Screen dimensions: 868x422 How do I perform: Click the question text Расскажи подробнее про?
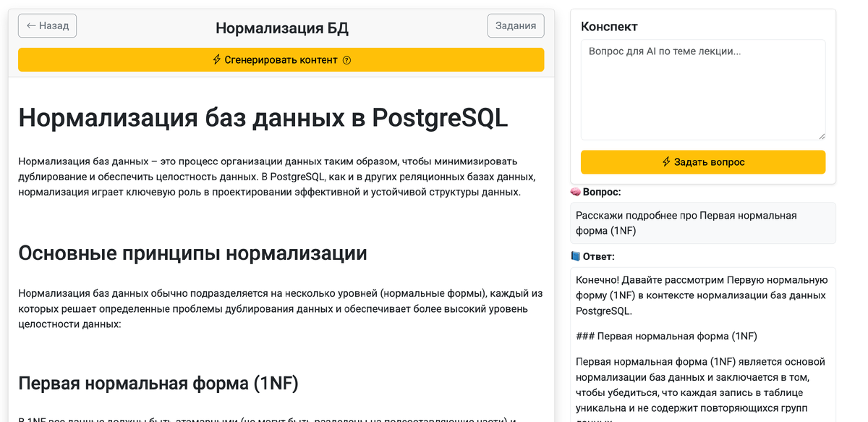pos(636,216)
